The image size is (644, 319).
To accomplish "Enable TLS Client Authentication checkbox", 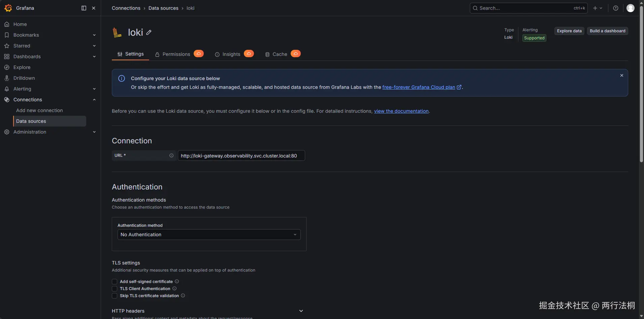I will pos(115,289).
